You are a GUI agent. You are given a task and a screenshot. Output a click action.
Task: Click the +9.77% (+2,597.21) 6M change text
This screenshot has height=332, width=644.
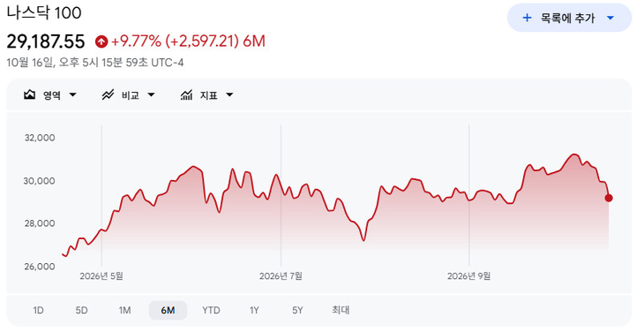tap(188, 41)
